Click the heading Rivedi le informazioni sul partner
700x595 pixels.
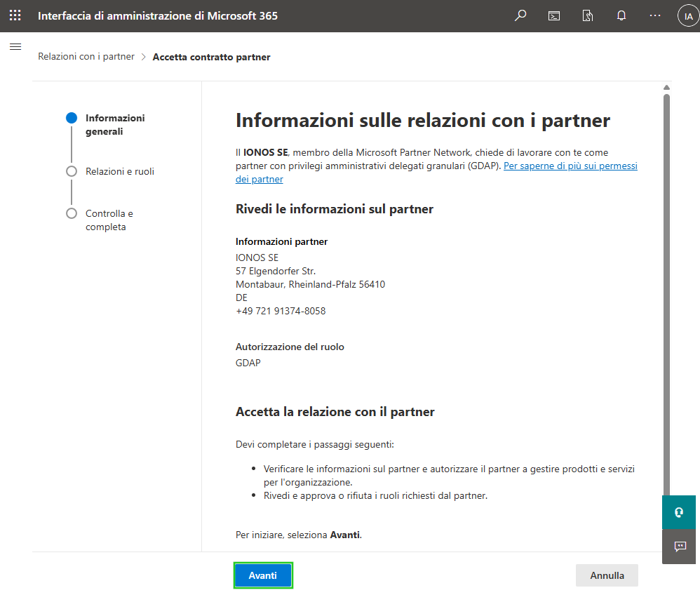[335, 209]
